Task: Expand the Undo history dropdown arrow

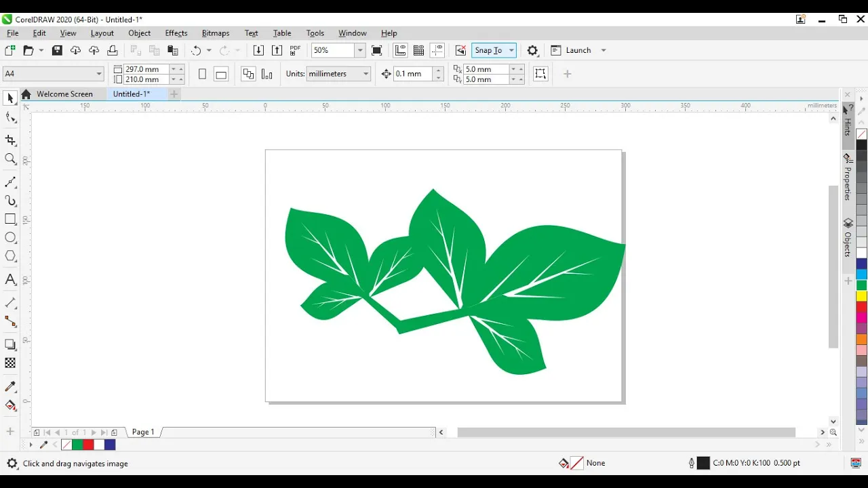Action: [x=209, y=50]
